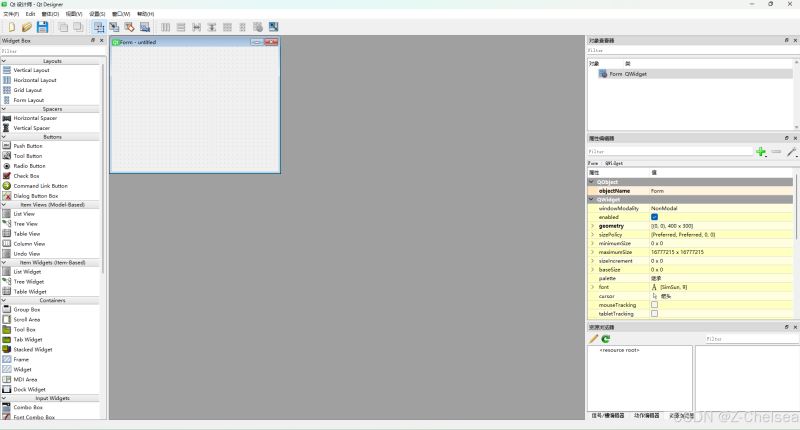This screenshot has height=430, width=800.
Task: Open the View (V) menu
Action: 73,14
